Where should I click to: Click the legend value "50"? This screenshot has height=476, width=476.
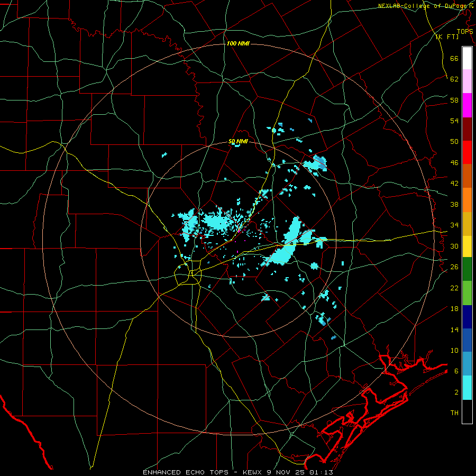pos(454,142)
